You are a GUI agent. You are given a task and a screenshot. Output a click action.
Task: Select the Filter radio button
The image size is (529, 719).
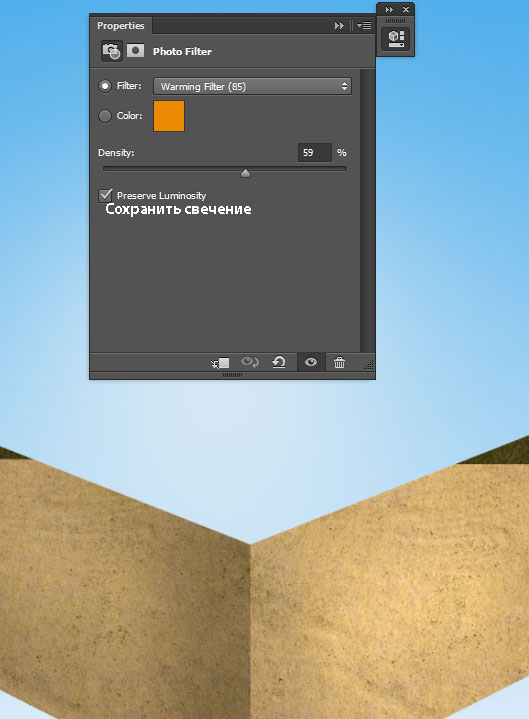click(105, 86)
